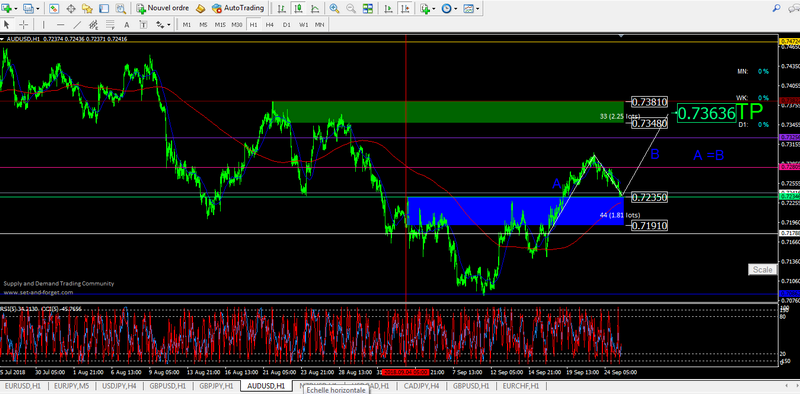The width and height of the screenshot is (800, 394).
Task: Switch chart to candlestick display
Action: pyautogui.click(x=298, y=8)
